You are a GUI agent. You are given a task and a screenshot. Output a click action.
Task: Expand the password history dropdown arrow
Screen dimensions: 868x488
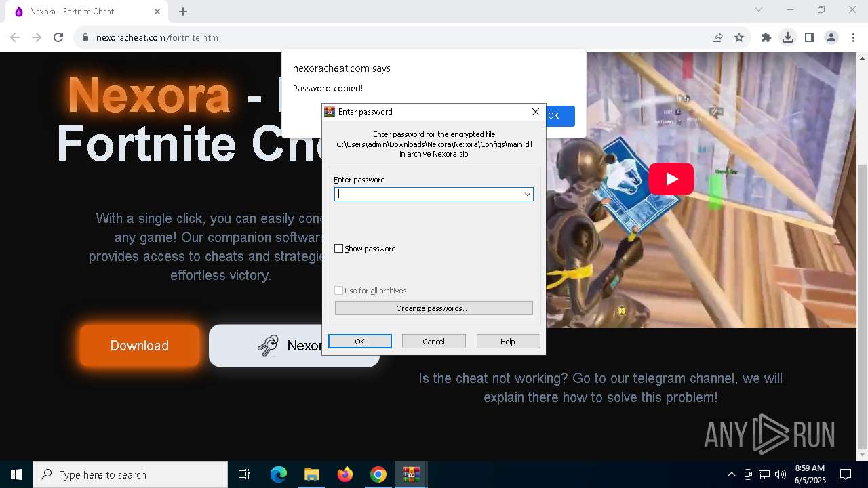[x=527, y=195]
